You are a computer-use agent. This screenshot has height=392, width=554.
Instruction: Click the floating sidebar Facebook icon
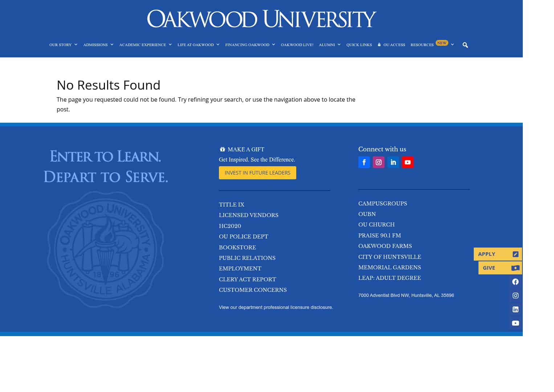pos(516,282)
